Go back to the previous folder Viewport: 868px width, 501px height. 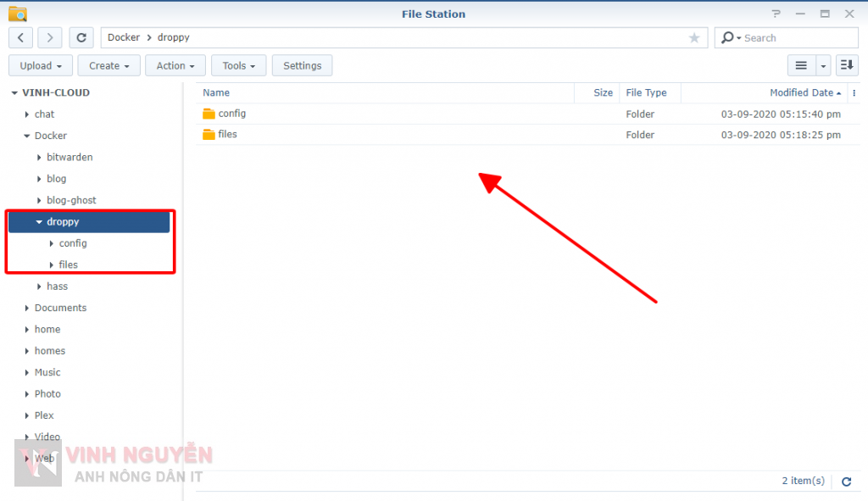20,37
